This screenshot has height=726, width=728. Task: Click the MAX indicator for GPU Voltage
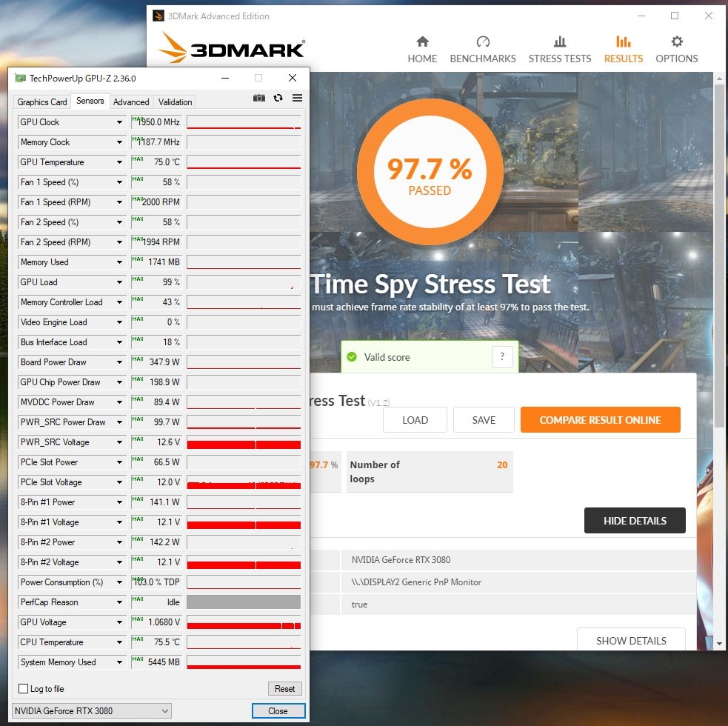coord(138,619)
